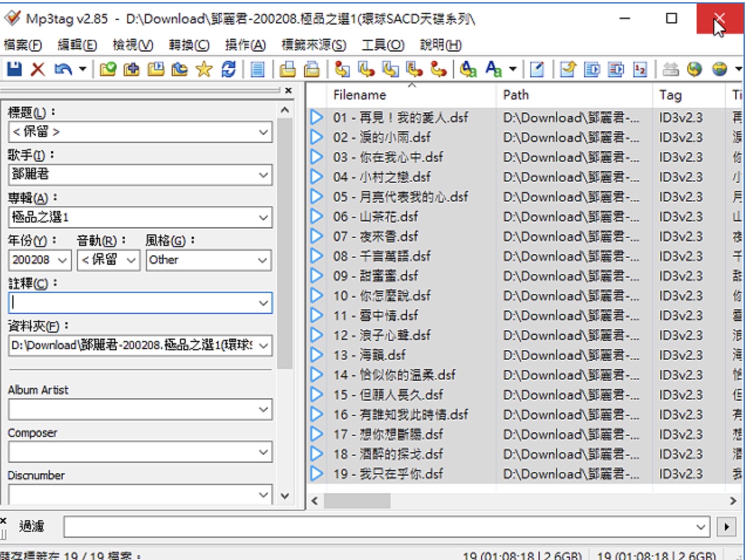The height and width of the screenshot is (560, 750).
Task: Open the 說明(H) menu
Action: [441, 45]
